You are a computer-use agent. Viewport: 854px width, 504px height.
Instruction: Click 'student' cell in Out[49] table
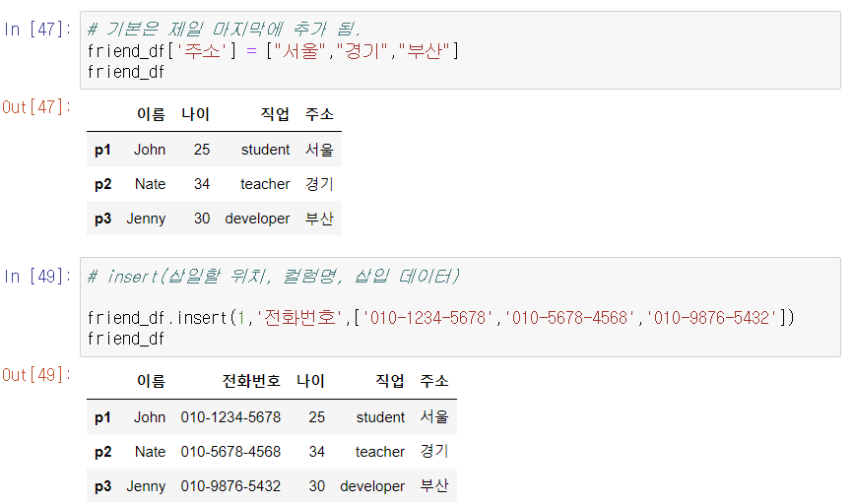[x=380, y=417]
